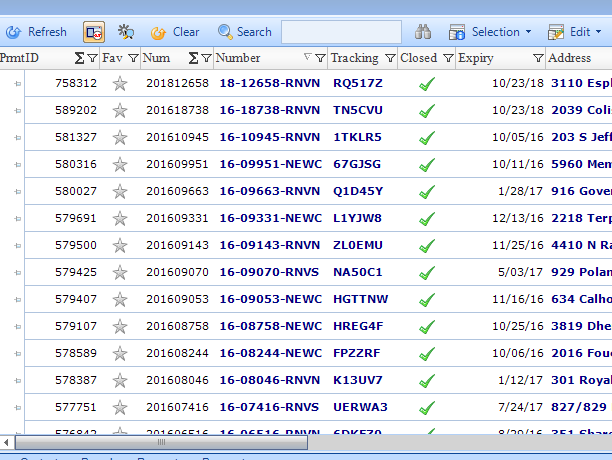This screenshot has width=612, height=460.
Task: Open the Number column filter
Action: (x=320, y=58)
